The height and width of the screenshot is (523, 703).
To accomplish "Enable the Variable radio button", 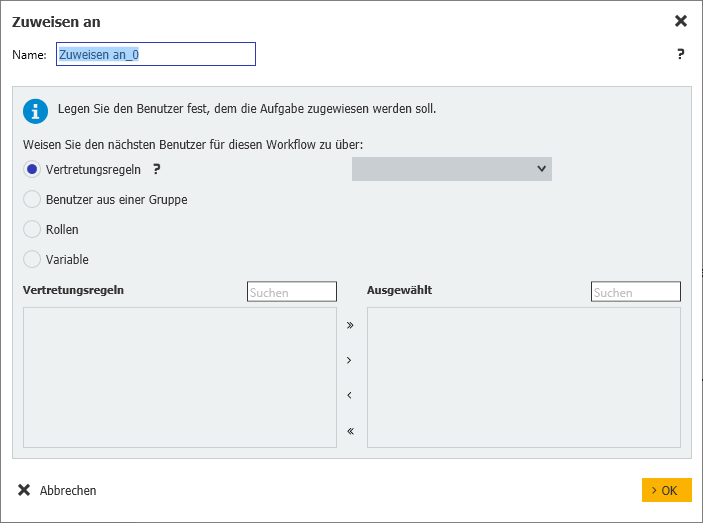I will click(x=32, y=259).
